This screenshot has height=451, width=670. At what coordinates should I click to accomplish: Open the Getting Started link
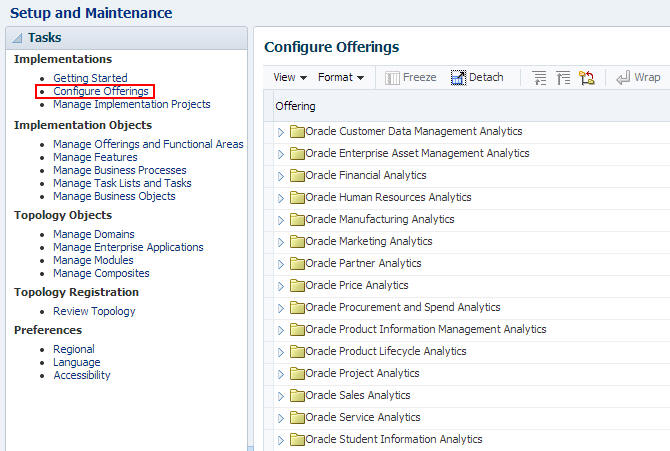pyautogui.click(x=90, y=78)
